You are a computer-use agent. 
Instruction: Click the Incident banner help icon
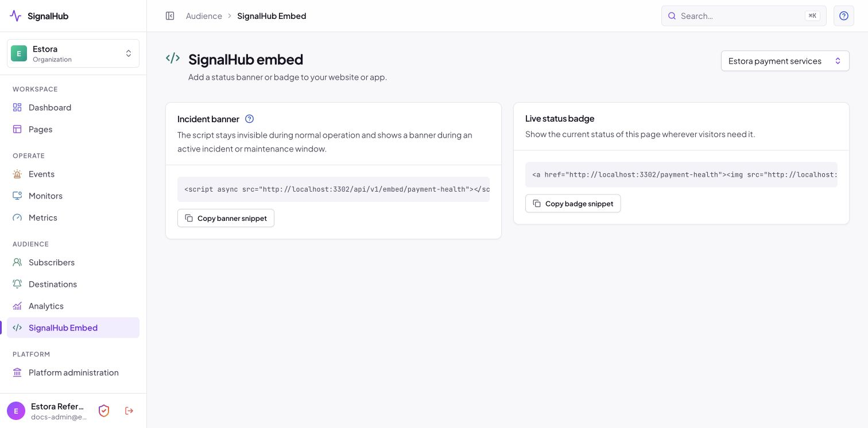249,119
